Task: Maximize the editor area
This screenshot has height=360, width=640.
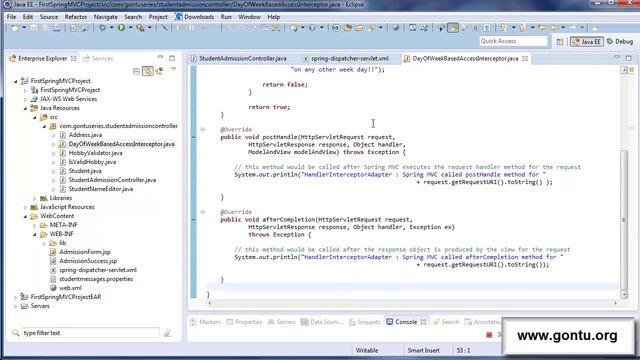Action: click(629, 58)
